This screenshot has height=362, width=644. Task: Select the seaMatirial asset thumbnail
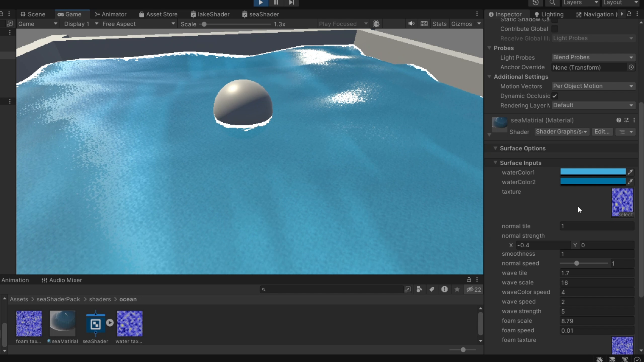pos(62,323)
